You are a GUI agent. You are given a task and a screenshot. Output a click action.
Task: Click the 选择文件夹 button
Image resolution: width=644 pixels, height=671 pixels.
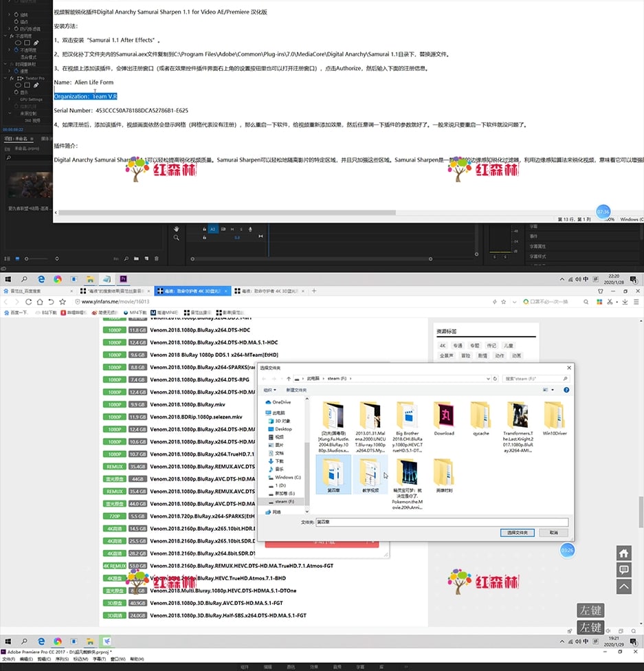point(518,533)
